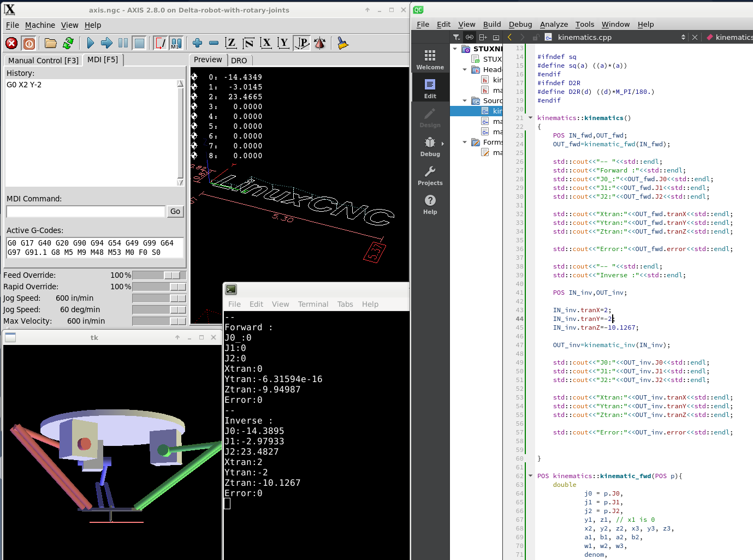Image resolution: width=753 pixels, height=560 pixels.
Task: Expand the Debug mode side arrow
Action: point(442,144)
